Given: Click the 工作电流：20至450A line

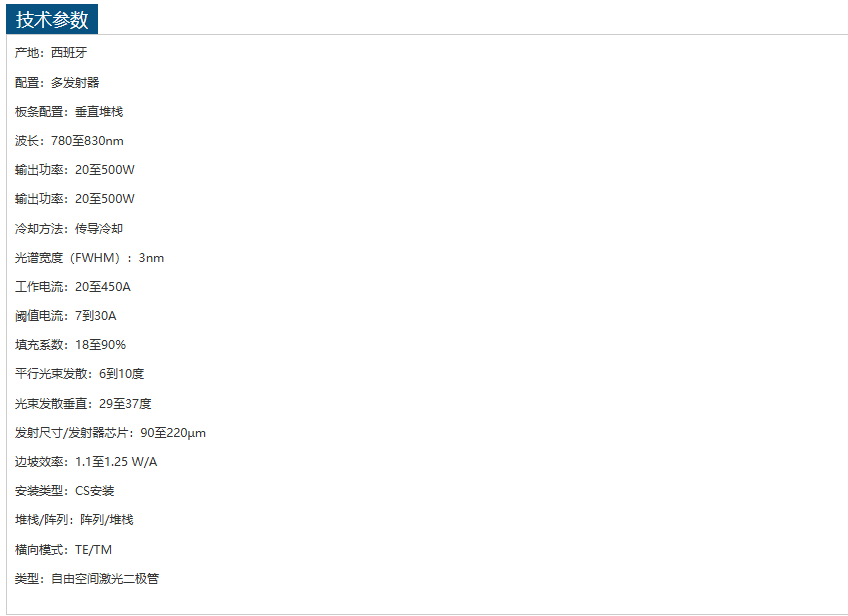Looking at the screenshot, I should (x=72, y=287).
